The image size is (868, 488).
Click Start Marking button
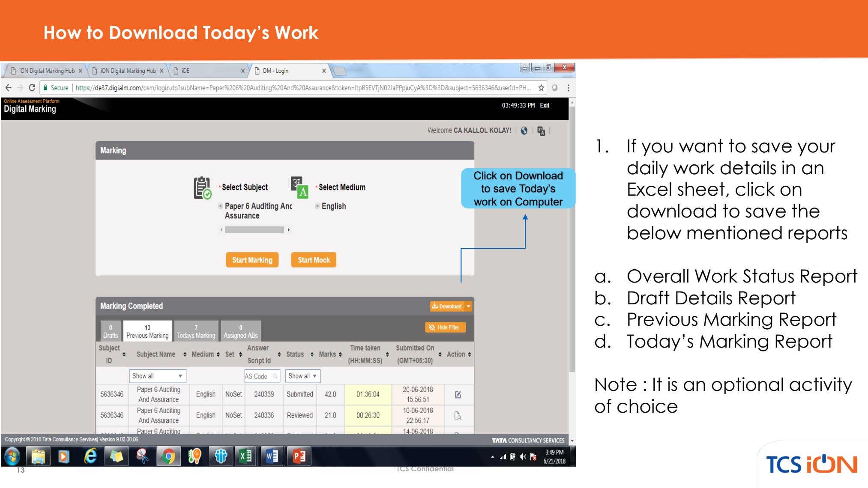click(x=252, y=260)
